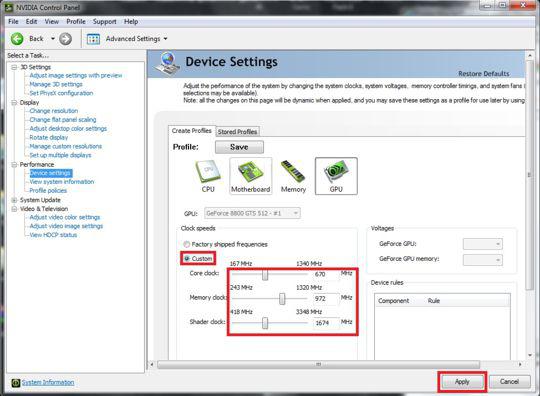Switch to the Create Profiles tab
The width and height of the screenshot is (540, 396).
click(192, 131)
